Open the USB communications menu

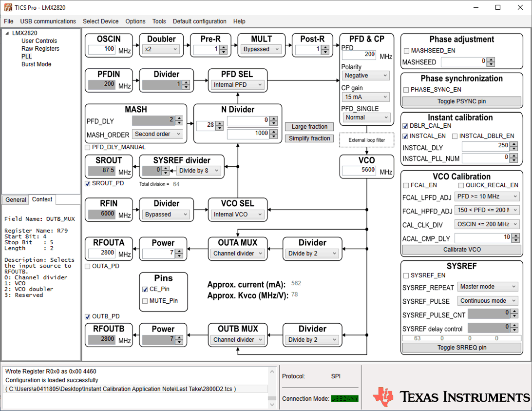pos(48,21)
